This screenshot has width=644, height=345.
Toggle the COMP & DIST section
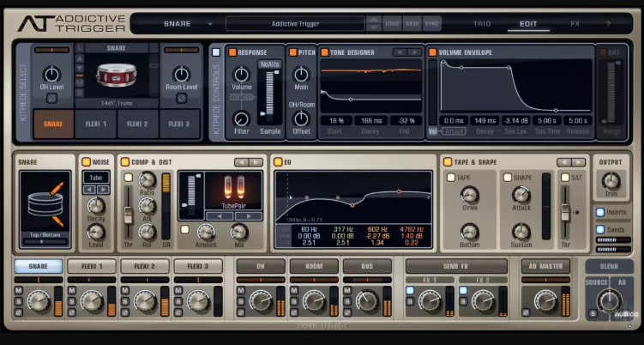[x=125, y=162]
